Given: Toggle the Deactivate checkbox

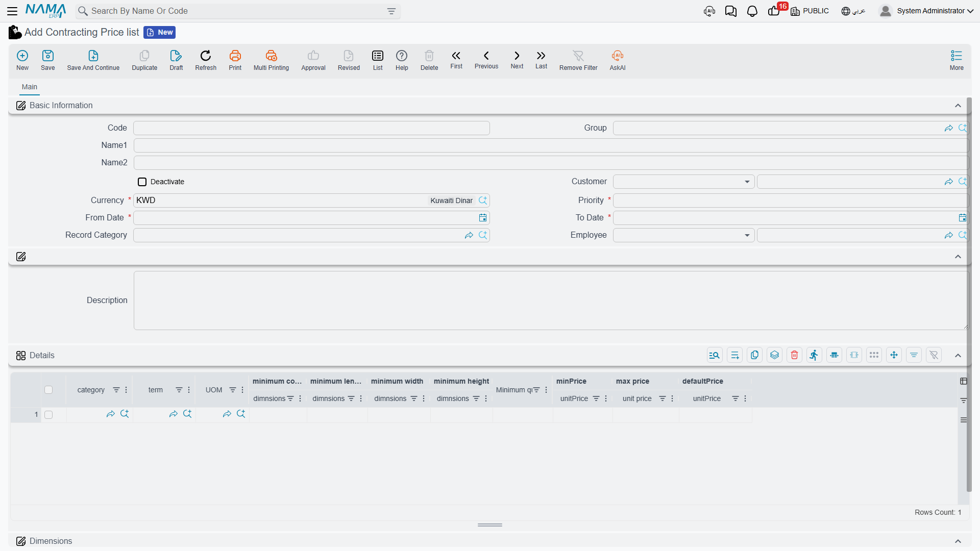Looking at the screenshot, I should click(x=142, y=182).
